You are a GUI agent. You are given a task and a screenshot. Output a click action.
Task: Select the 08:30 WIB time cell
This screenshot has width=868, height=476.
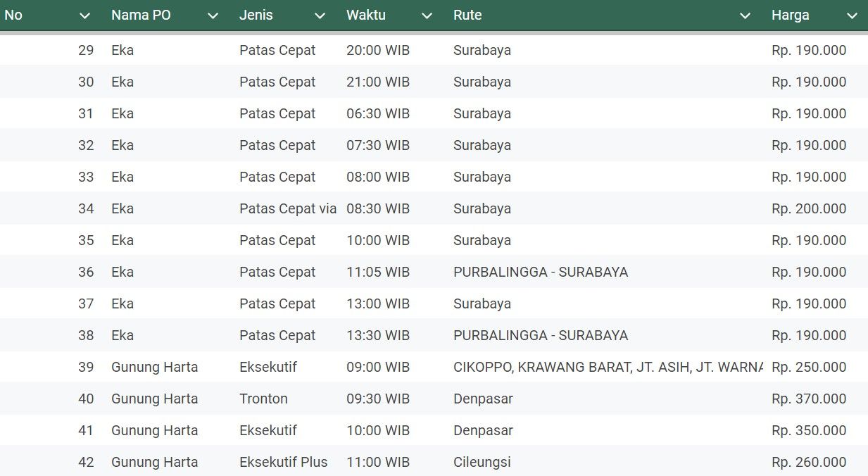pyautogui.click(x=378, y=208)
